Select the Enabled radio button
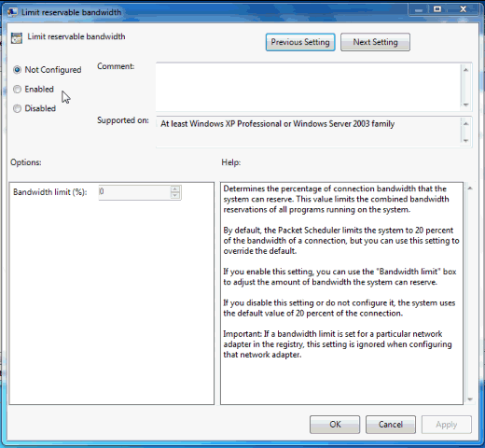The height and width of the screenshot is (448, 485). point(18,90)
